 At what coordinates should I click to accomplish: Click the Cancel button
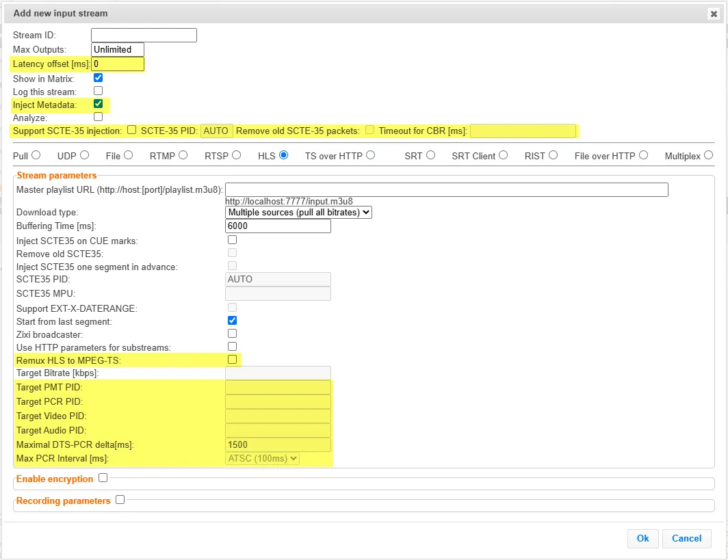(x=687, y=539)
